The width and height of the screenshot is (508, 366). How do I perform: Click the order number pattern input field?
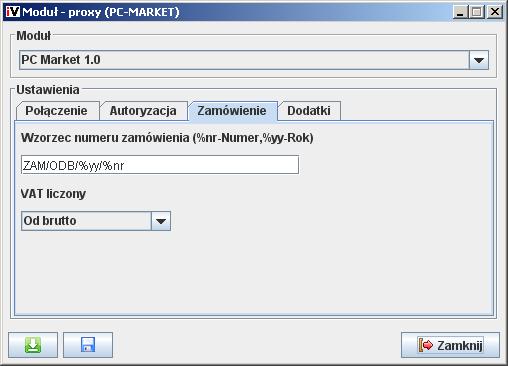(x=160, y=165)
